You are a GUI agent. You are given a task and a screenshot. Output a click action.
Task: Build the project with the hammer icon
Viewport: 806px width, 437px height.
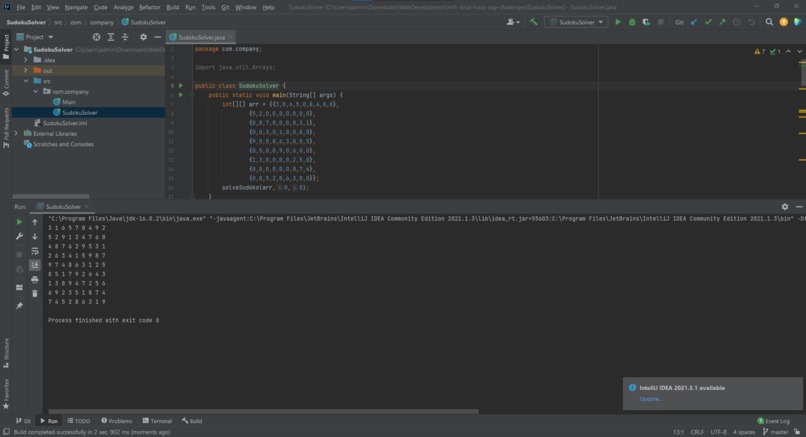pos(534,22)
